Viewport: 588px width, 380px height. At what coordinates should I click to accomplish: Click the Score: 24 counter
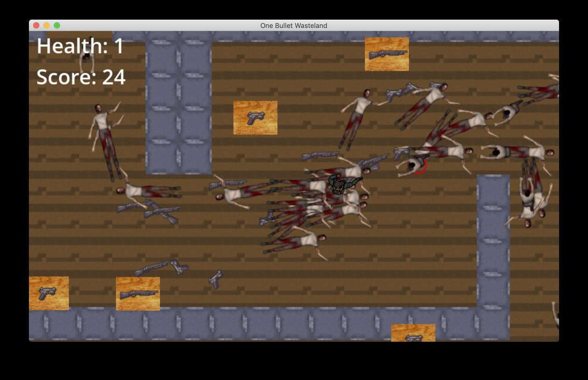point(81,77)
